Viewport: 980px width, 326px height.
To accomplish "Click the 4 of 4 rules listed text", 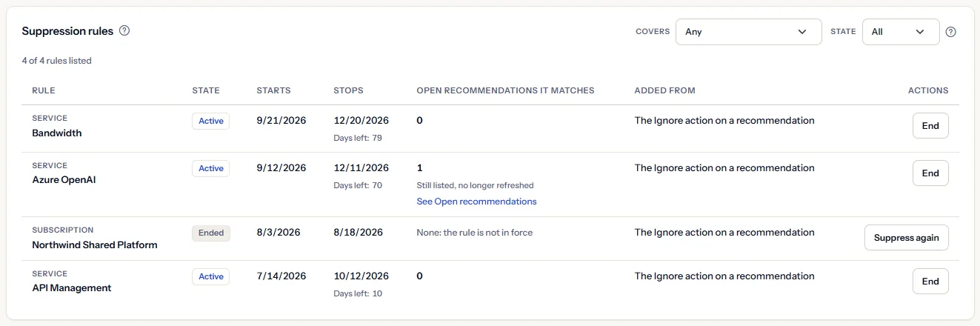I will point(56,61).
